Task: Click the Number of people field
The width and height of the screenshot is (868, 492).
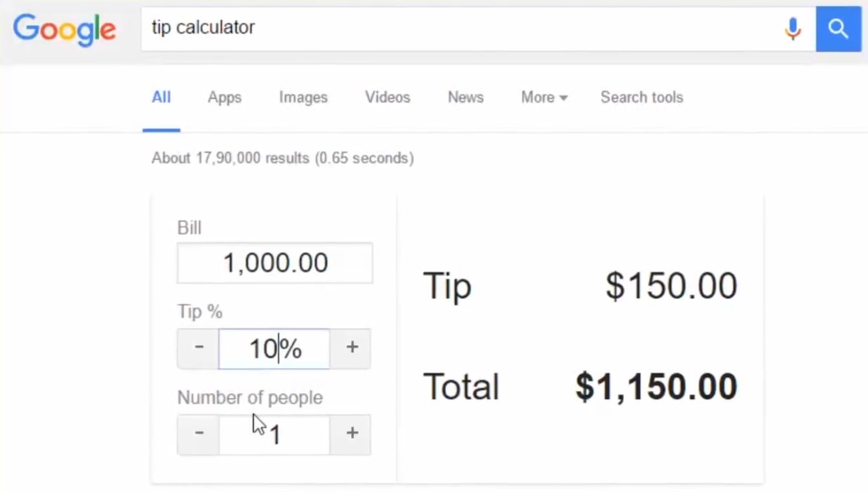Action: point(275,434)
